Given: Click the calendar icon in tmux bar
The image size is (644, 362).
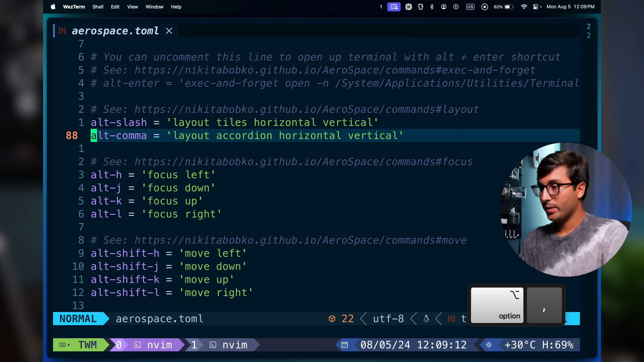Looking at the screenshot, I should pos(344,345).
